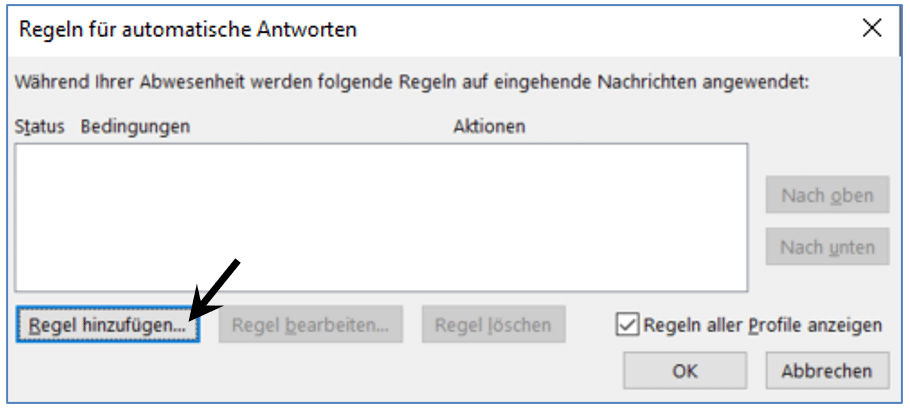Click inside the empty rules list box
910x410 pixels.
[381, 218]
